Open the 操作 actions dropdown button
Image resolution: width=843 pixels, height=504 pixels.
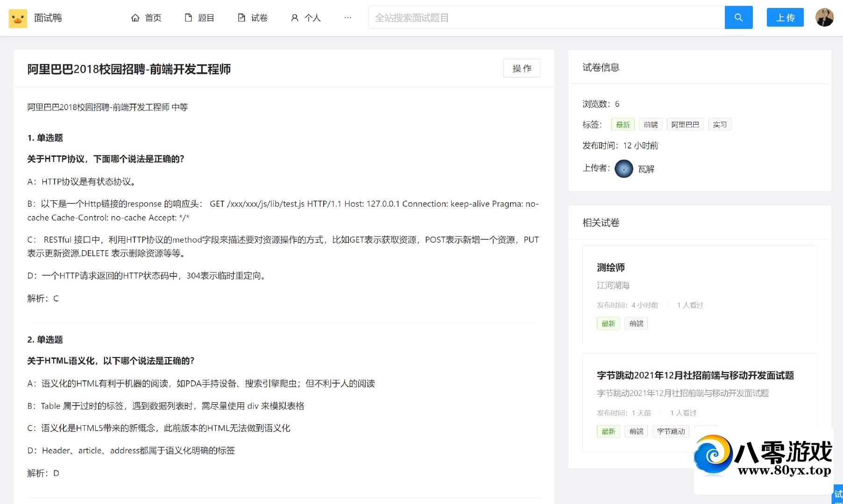[522, 68]
